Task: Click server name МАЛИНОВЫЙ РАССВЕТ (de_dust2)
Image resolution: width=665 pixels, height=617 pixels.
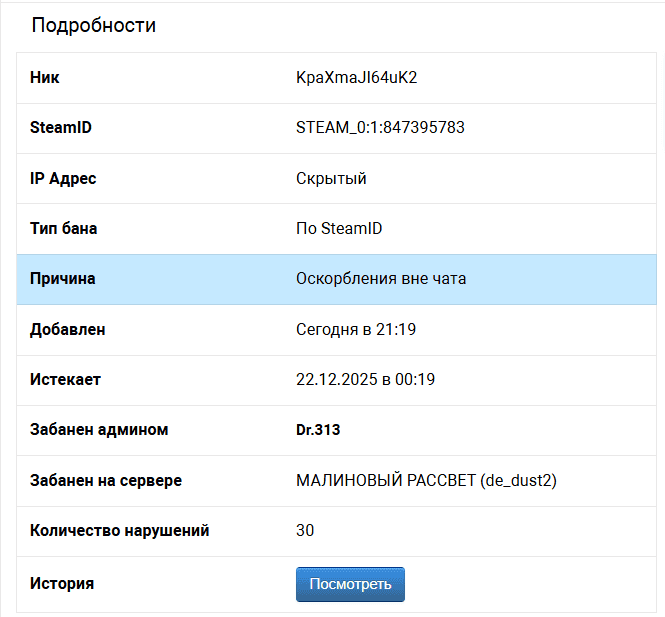Action: pyautogui.click(x=426, y=480)
